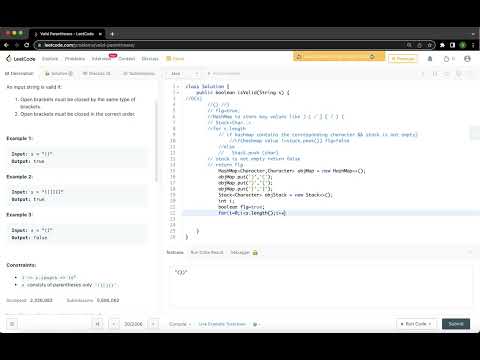Open the Discuss page
This screenshot has height=360, width=480.
[150, 59]
